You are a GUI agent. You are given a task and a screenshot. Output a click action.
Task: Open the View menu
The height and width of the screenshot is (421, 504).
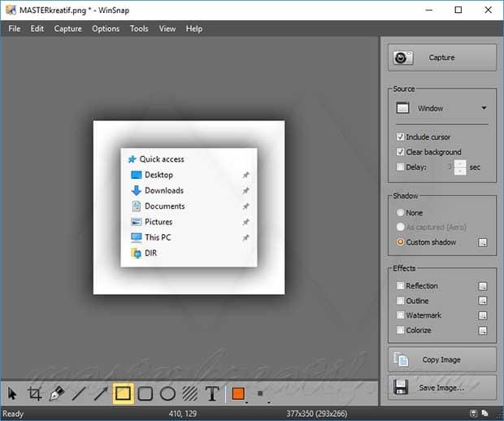pyautogui.click(x=167, y=29)
